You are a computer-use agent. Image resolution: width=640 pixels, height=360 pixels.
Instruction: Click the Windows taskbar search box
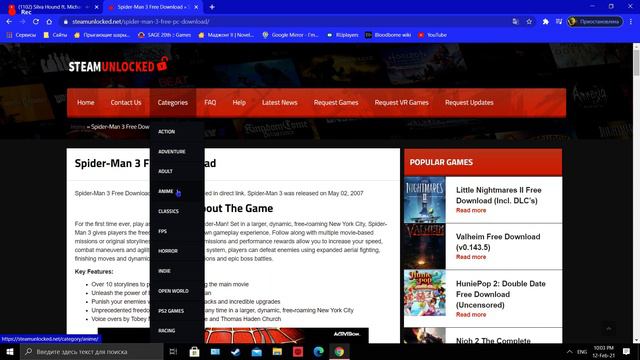92,351
